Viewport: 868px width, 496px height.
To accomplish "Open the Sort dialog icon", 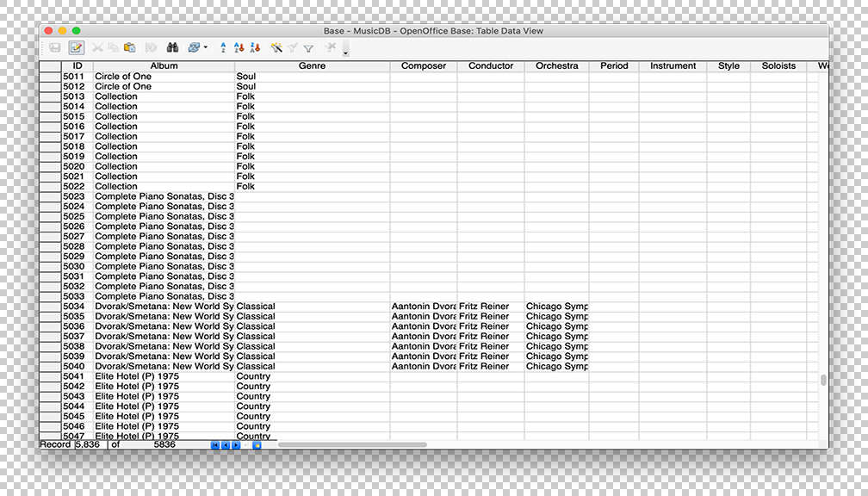I will click(224, 48).
